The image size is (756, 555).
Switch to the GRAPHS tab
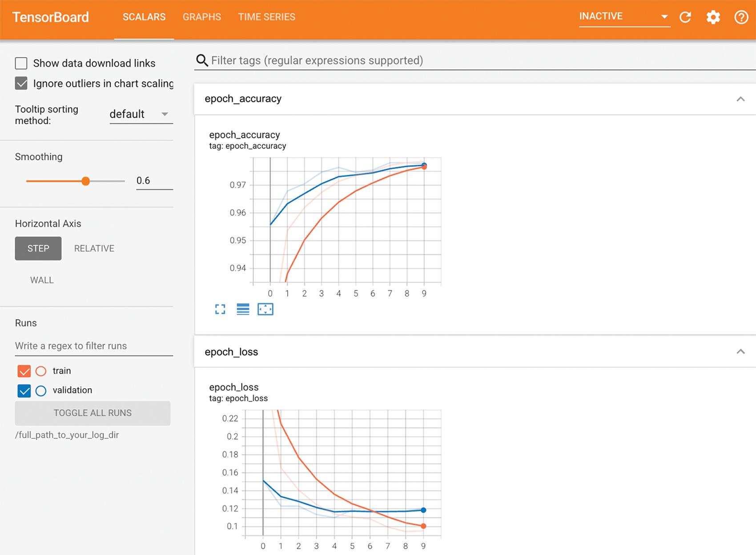pos(201,17)
